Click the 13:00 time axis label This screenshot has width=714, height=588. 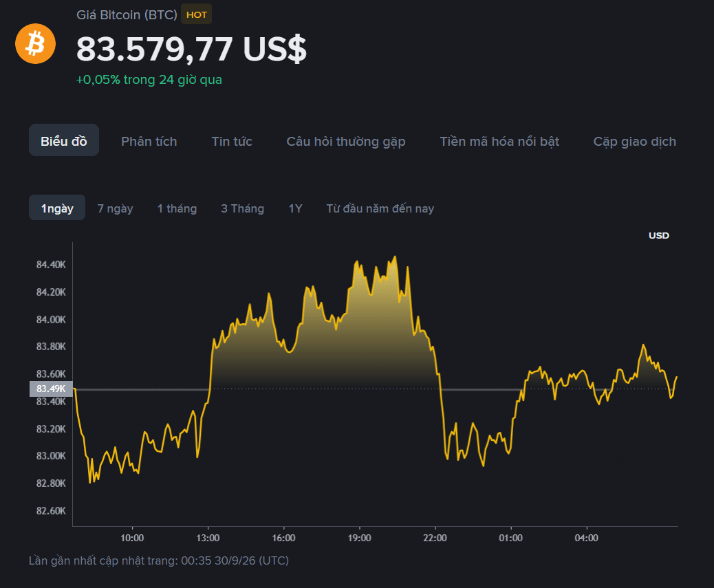point(208,538)
